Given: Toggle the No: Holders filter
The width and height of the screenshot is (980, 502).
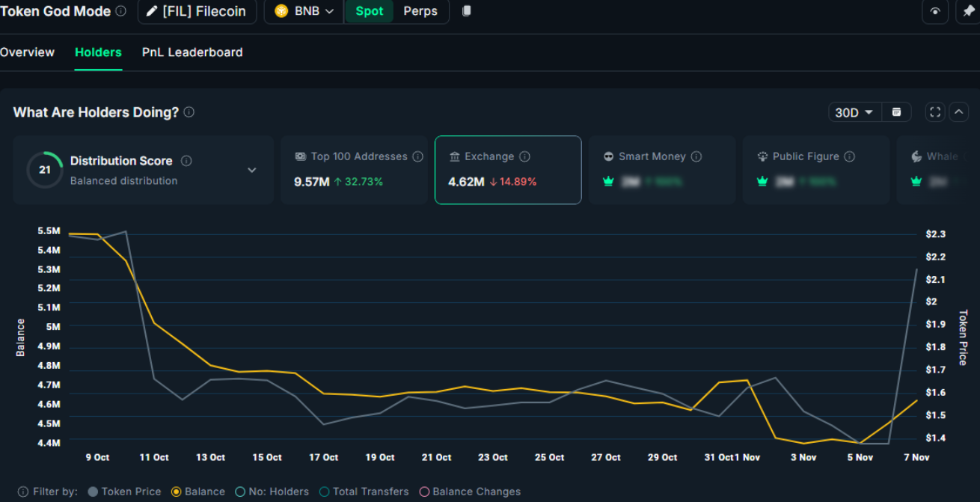Looking at the screenshot, I should pyautogui.click(x=272, y=492).
